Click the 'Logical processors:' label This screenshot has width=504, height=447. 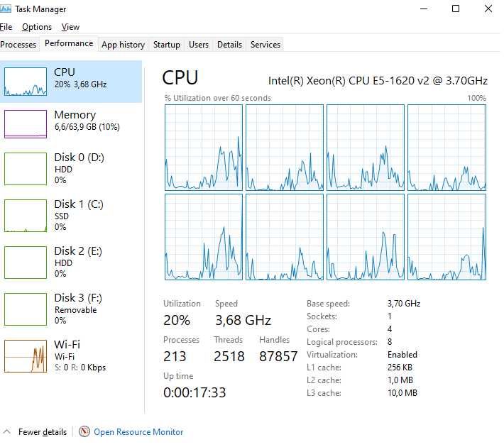click(x=342, y=342)
